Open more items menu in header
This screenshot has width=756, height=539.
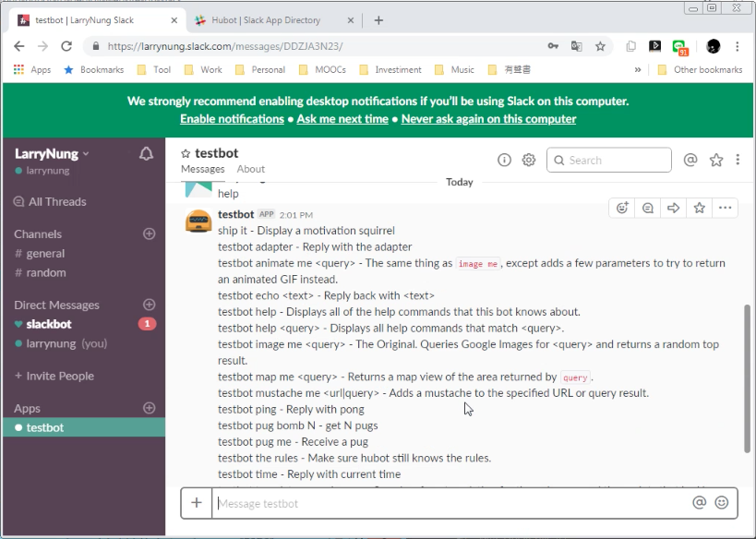click(738, 160)
